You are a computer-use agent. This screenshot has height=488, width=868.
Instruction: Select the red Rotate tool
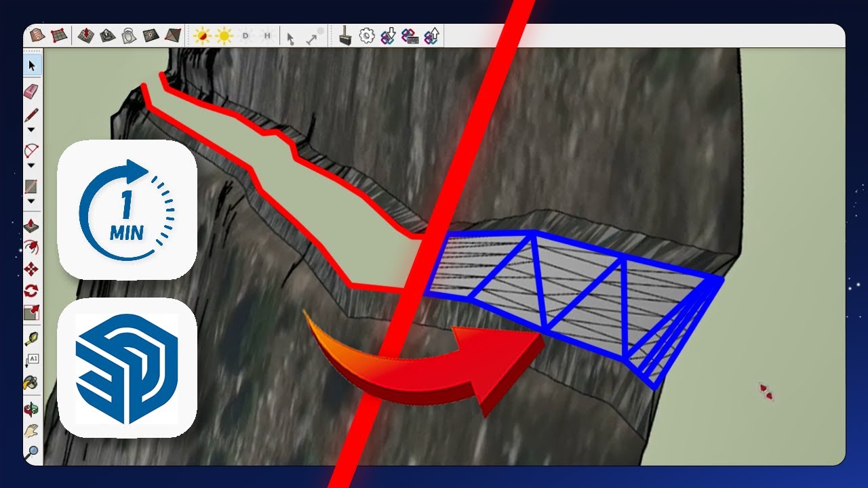(x=31, y=291)
